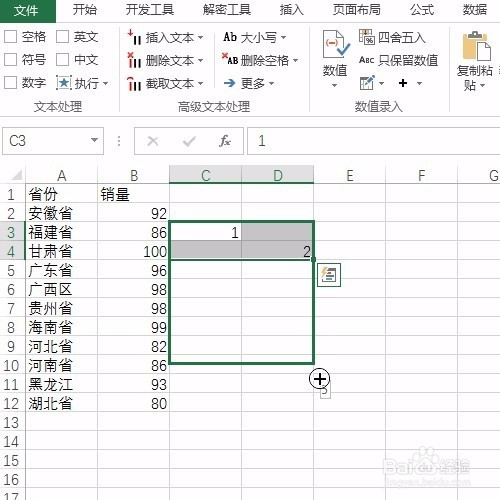
Task: Click cell containing 黑龙江
Action: tap(61, 384)
